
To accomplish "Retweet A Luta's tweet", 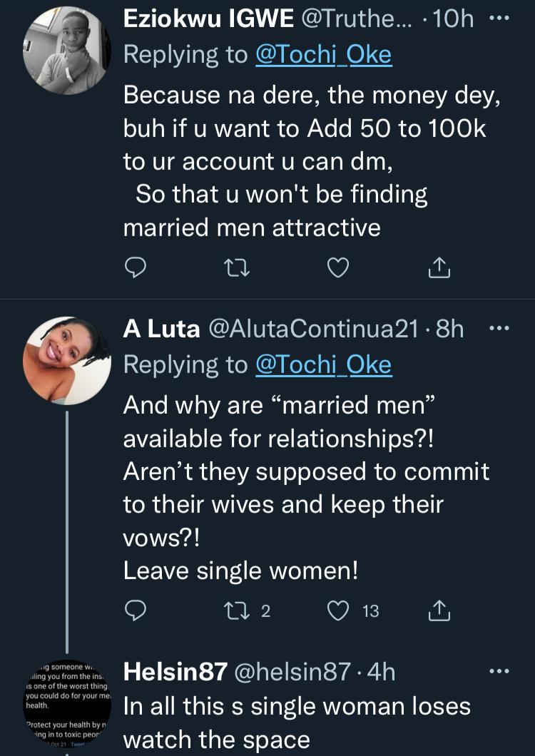I will (x=233, y=611).
